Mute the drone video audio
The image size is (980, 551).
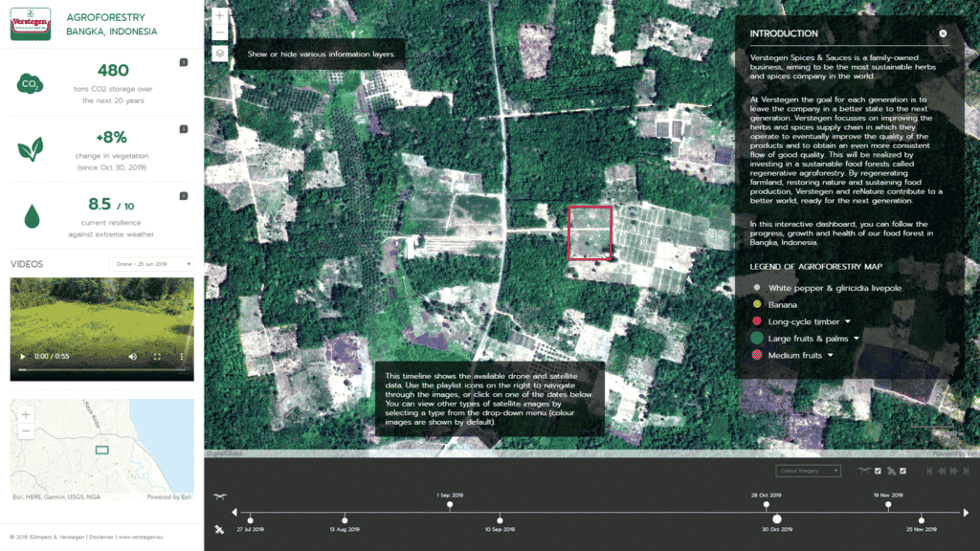coord(133,356)
